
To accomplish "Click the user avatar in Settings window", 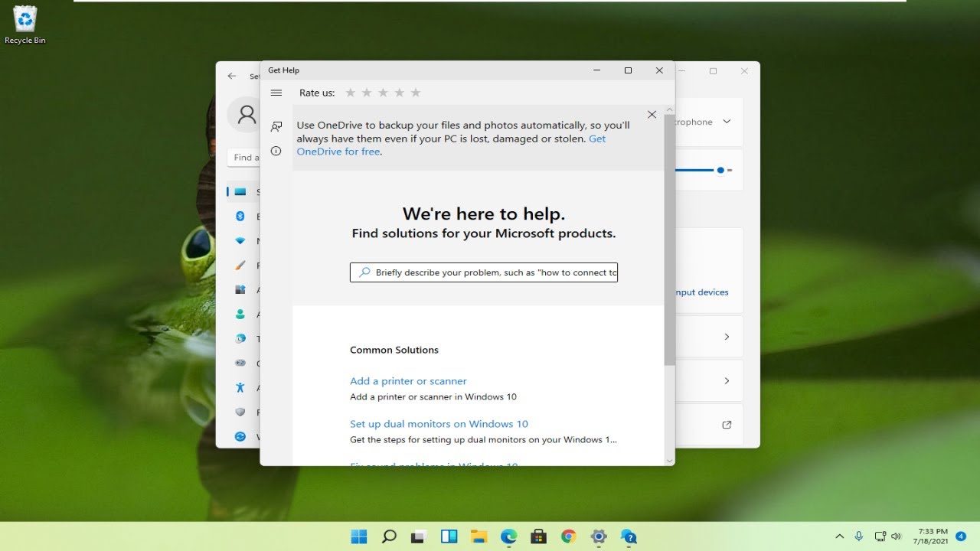I will pyautogui.click(x=247, y=115).
